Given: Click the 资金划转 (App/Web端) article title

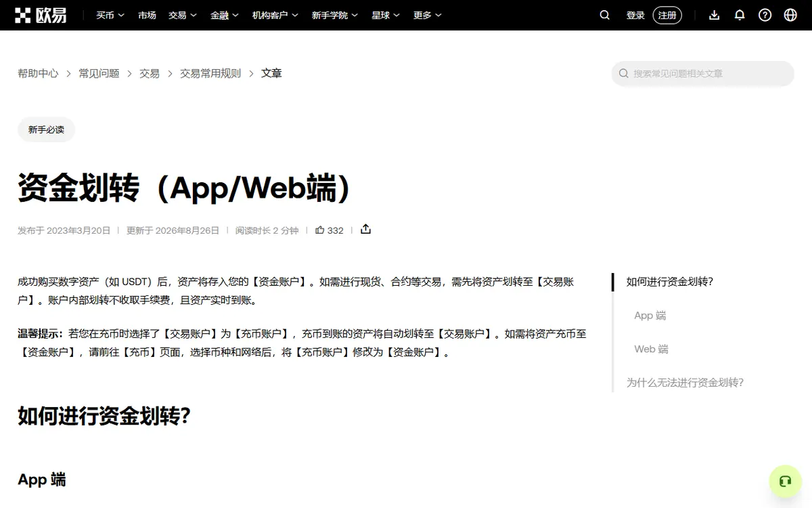Looking at the screenshot, I should [x=185, y=188].
